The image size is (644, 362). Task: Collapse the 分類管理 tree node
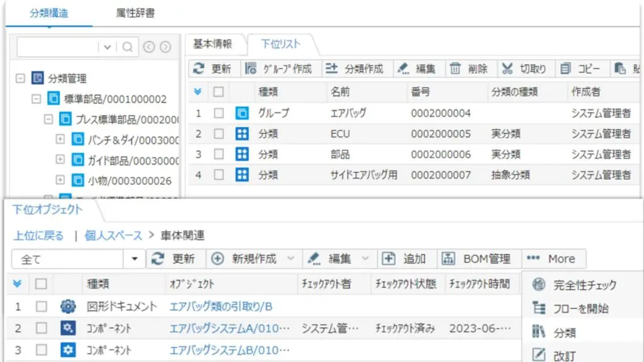(20, 78)
